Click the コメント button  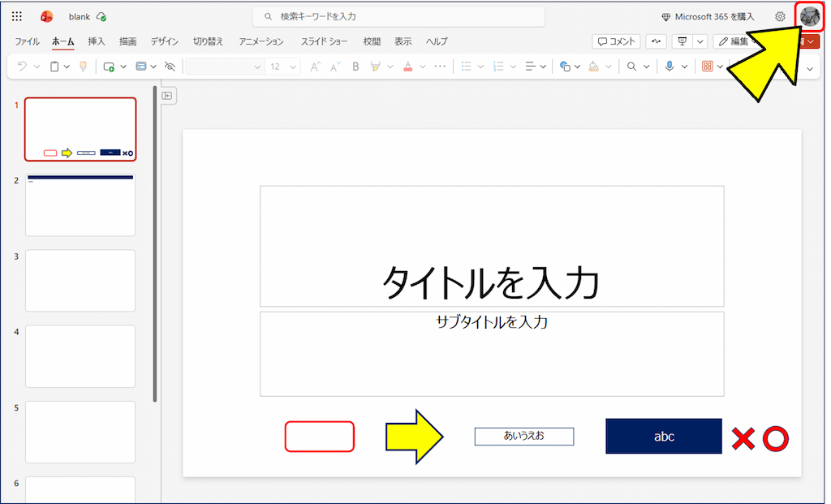coord(615,41)
